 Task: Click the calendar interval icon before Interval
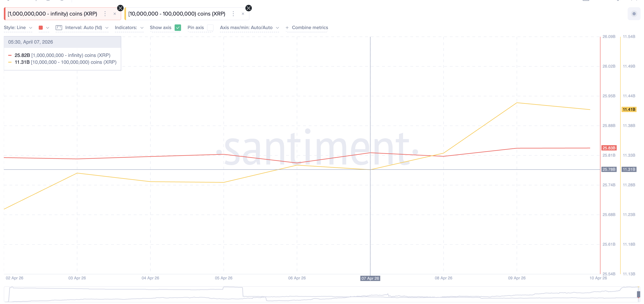tap(59, 27)
